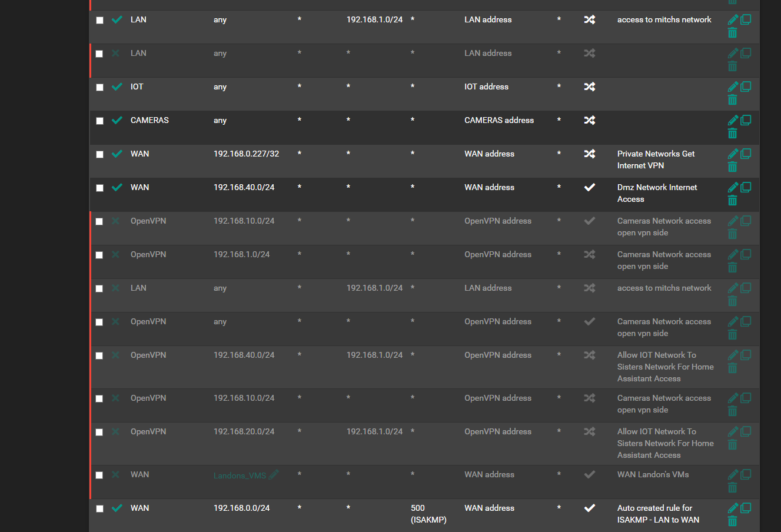The height and width of the screenshot is (532, 781).
Task: Open the Landons_VMS alias link
Action: [x=240, y=476]
